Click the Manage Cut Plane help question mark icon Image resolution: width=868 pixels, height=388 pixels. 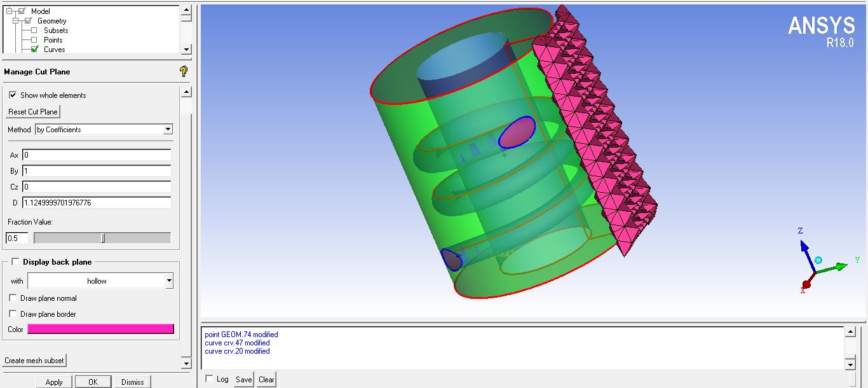click(182, 71)
